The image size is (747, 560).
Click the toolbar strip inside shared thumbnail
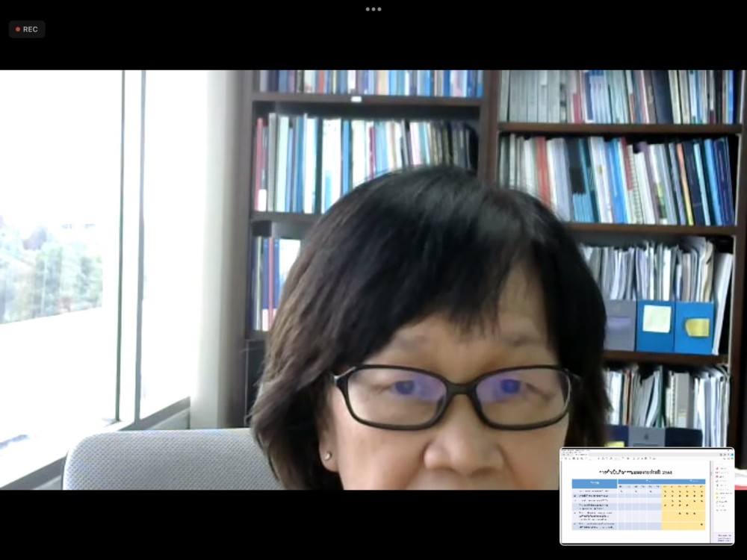613,457
